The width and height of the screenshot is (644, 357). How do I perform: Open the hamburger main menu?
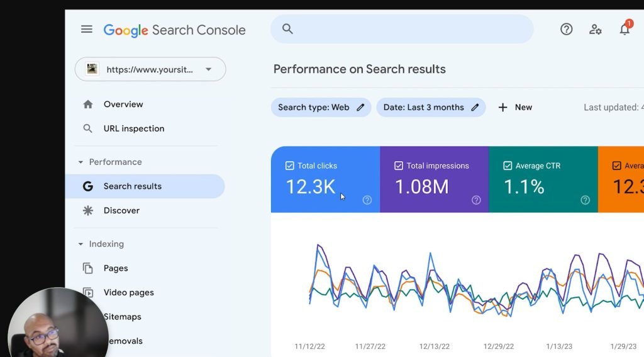click(87, 29)
